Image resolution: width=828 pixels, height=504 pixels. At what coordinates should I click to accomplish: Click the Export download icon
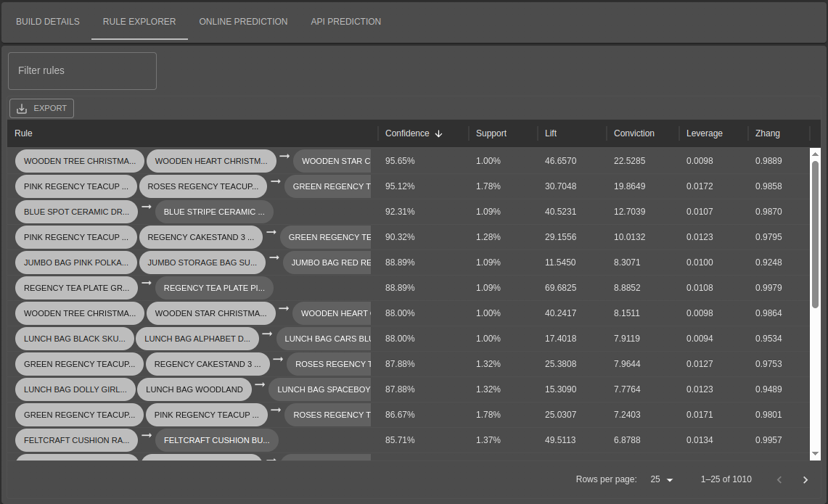[x=22, y=109]
